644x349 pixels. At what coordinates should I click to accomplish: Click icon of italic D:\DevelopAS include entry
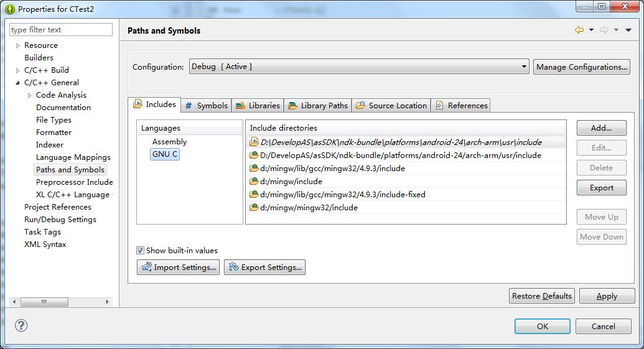(x=254, y=142)
